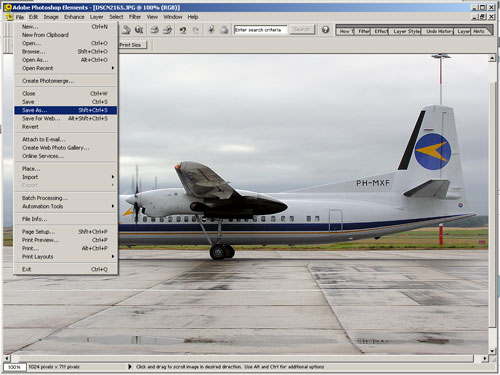Switch to the Layer Styles palette tab
Screen dimensions: 500x375
[406, 31]
